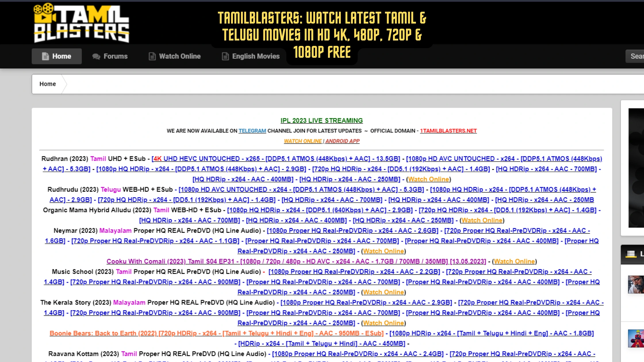Click the Search field in the navbar
644x362 pixels.
[x=635, y=56]
